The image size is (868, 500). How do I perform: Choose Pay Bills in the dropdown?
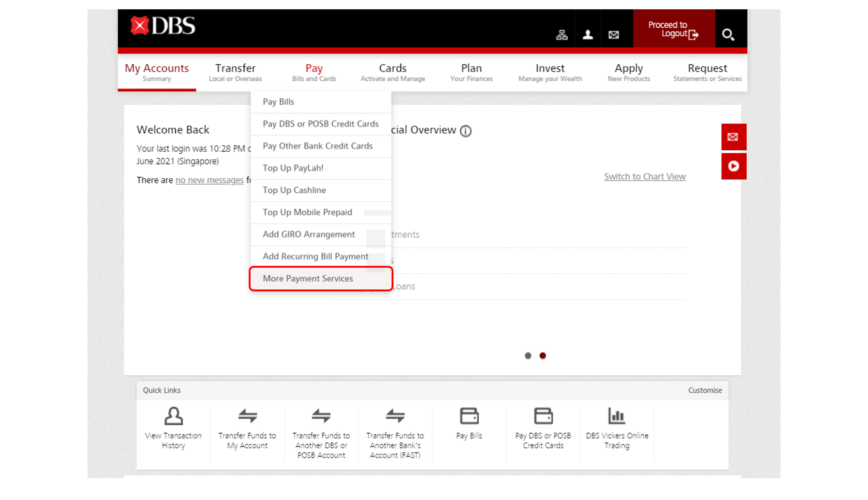click(321, 102)
